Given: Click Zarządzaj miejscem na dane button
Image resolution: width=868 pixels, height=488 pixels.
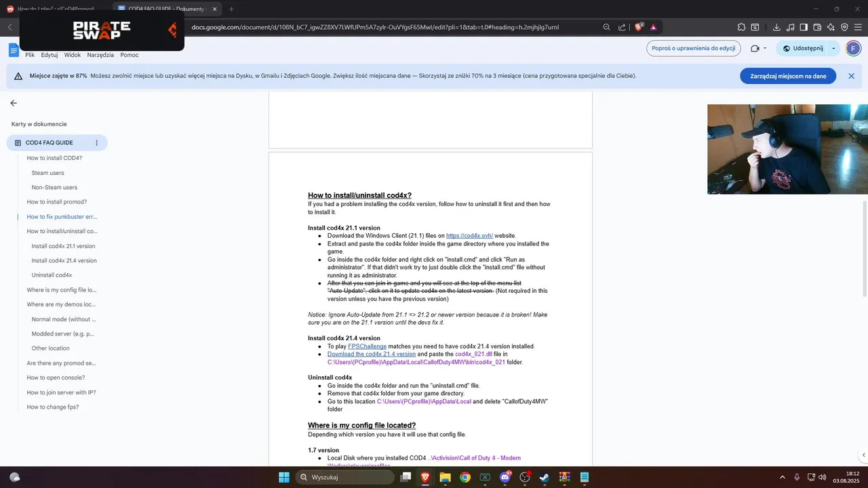Looking at the screenshot, I should [x=788, y=76].
